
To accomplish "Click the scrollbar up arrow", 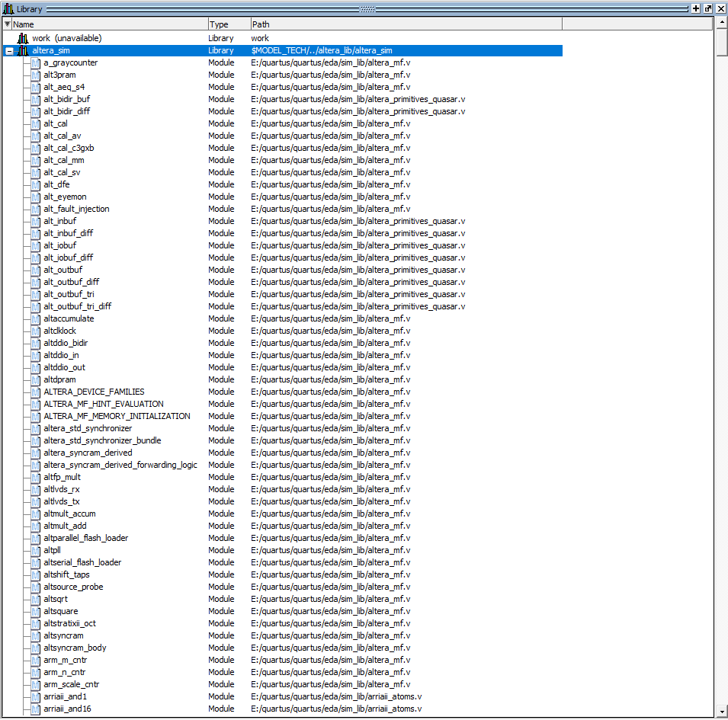I will (721, 22).
